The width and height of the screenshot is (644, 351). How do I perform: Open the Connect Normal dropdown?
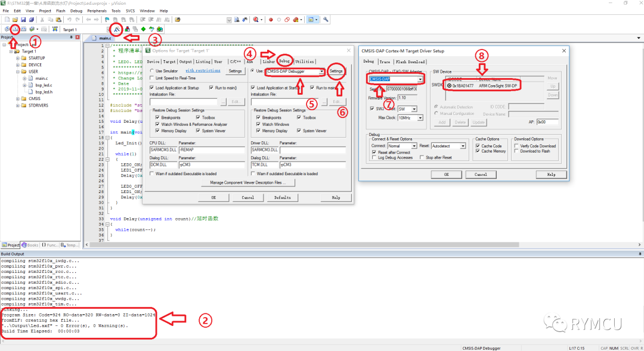pyautogui.click(x=414, y=146)
